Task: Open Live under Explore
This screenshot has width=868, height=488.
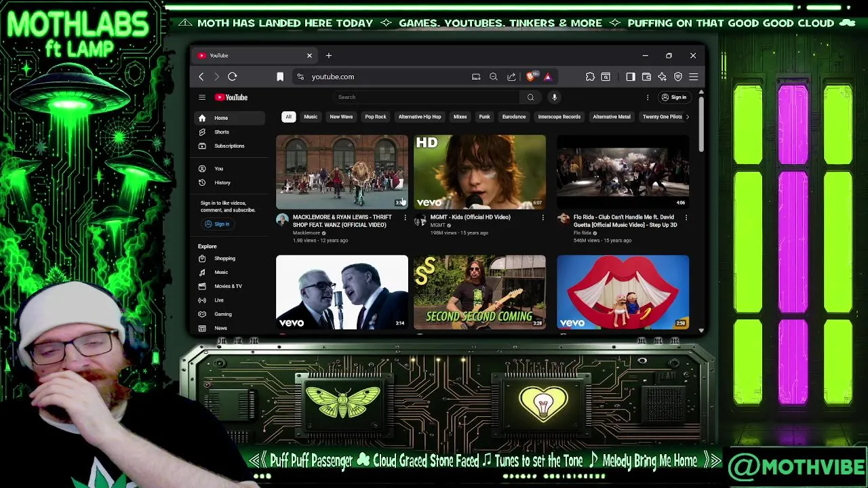Action: [229, 300]
